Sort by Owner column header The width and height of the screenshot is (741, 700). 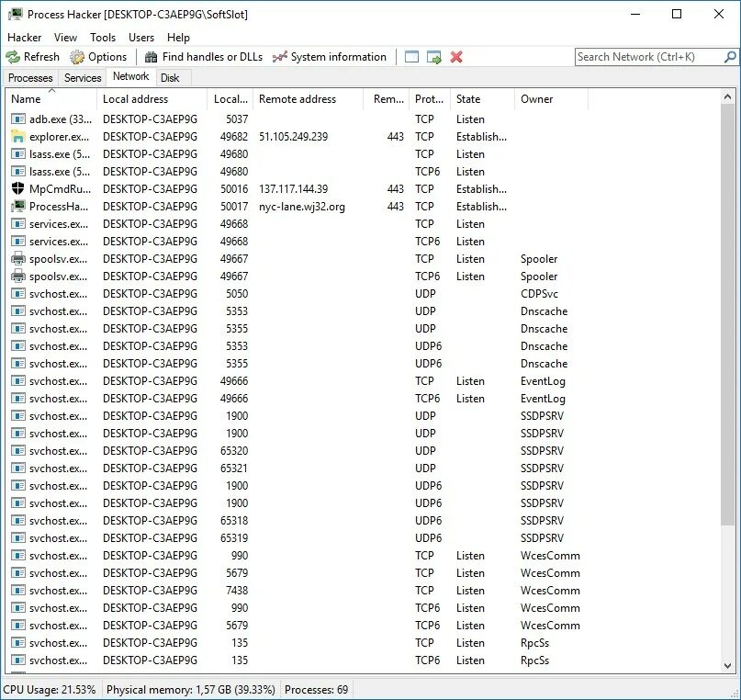tap(552, 99)
